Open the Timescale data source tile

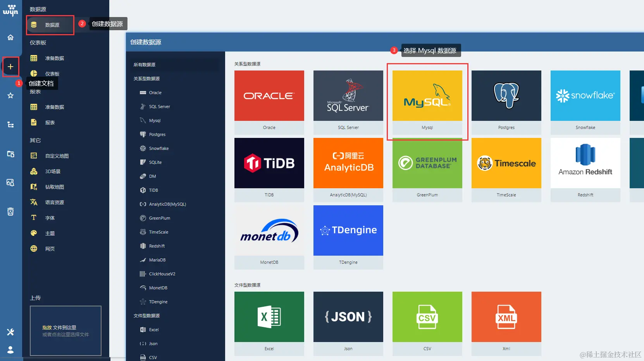[x=506, y=170]
